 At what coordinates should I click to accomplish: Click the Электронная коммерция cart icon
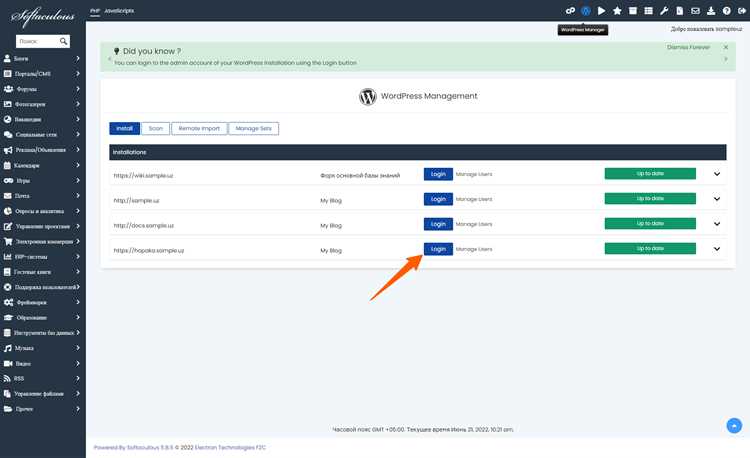coord(8,241)
